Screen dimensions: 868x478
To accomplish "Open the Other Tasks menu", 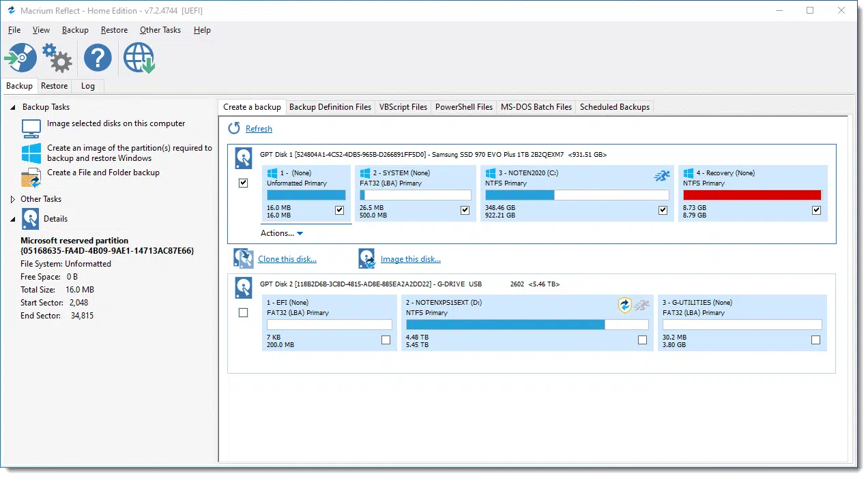I will (x=160, y=30).
